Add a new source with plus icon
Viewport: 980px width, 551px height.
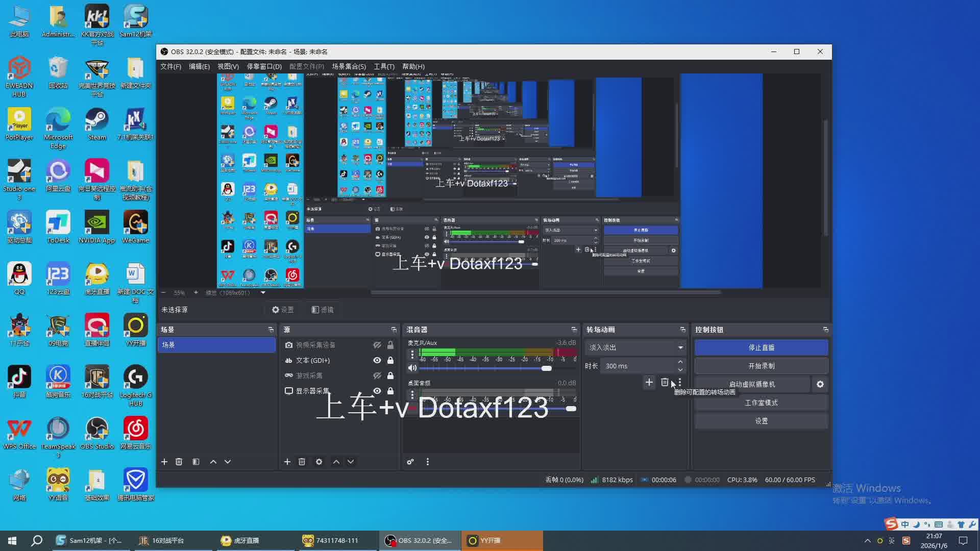coord(287,462)
